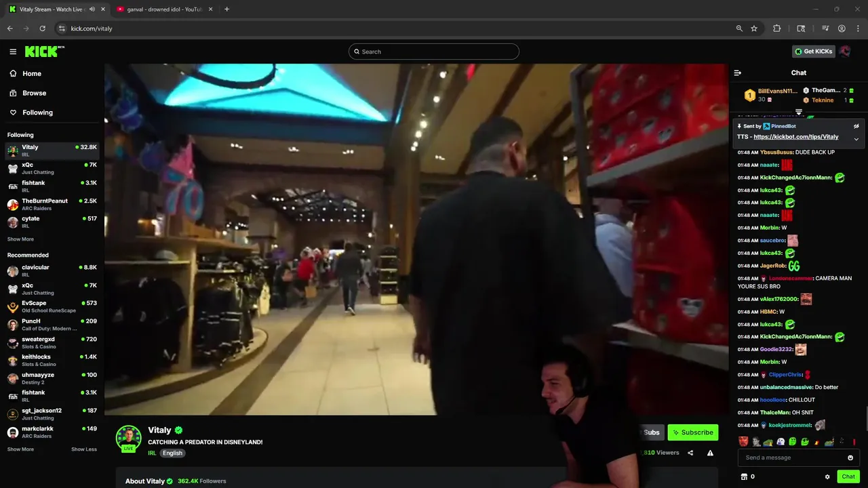Click the Subscribe button
The width and height of the screenshot is (868, 488).
point(692,432)
